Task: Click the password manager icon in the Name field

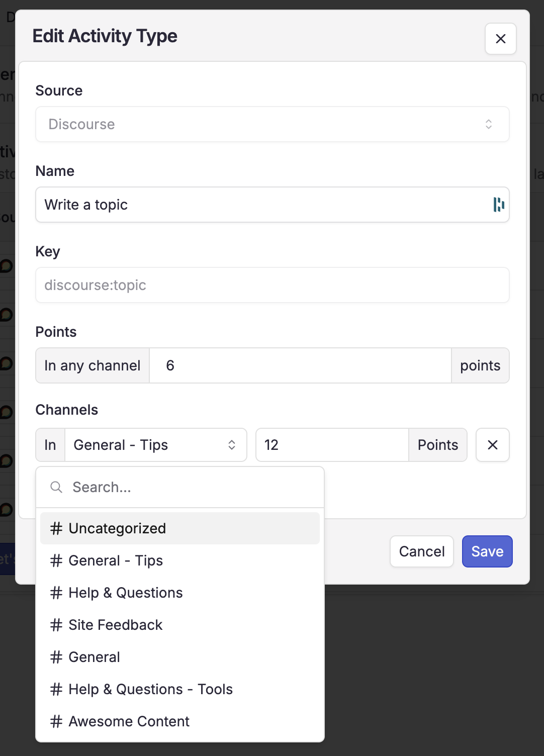Action: coord(498,205)
